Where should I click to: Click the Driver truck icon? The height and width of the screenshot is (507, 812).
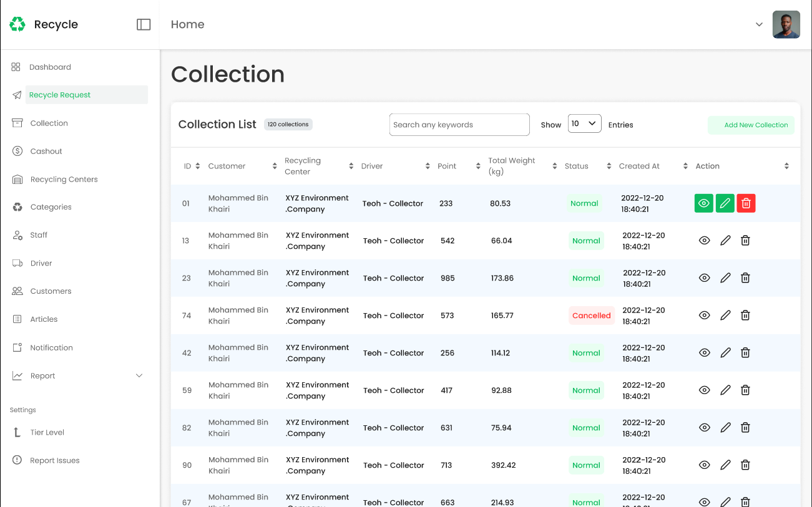[x=17, y=263]
